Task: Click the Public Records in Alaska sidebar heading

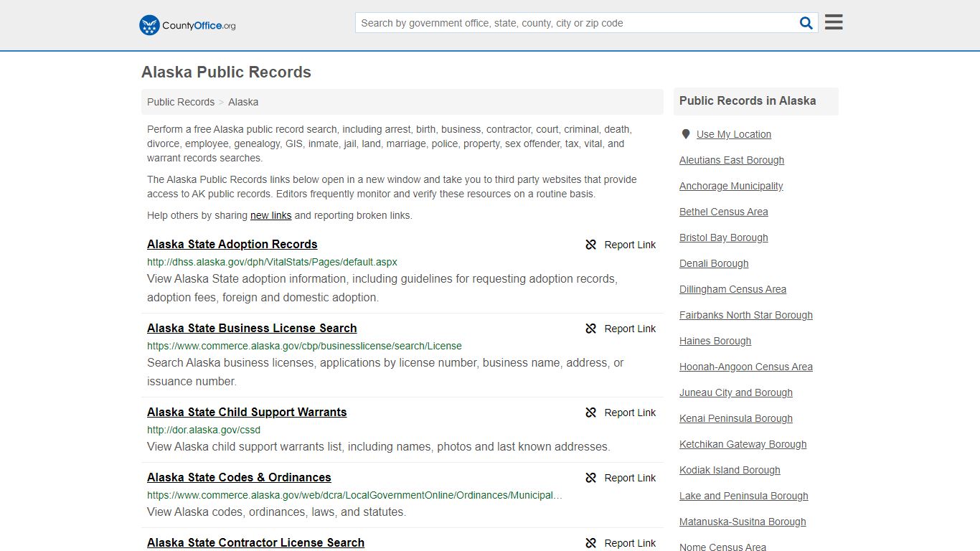Action: 748,101
